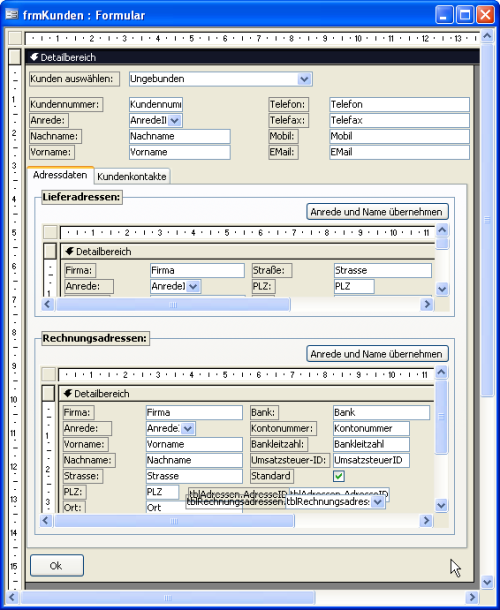Select the Telefax text field
The image size is (500, 610).
click(x=399, y=120)
